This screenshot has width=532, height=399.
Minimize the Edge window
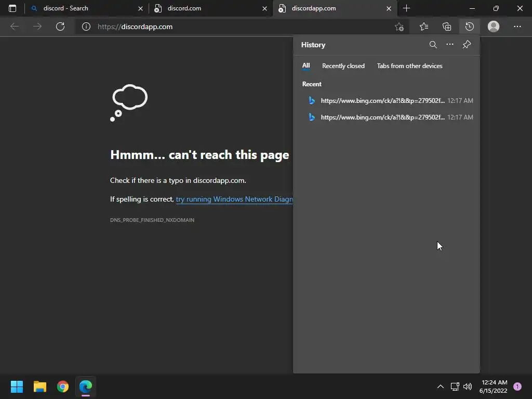472,8
